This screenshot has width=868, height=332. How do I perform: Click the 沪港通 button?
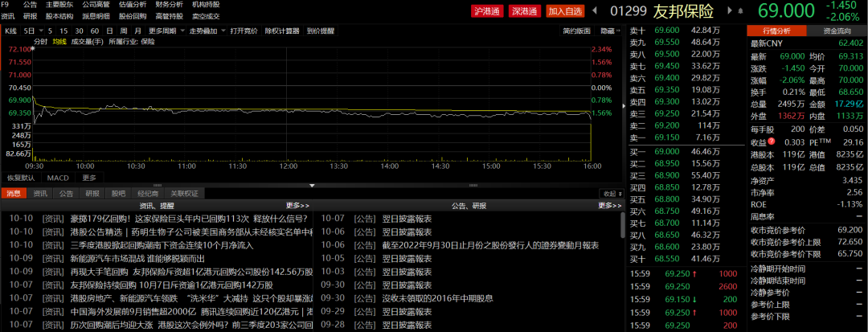pyautogui.click(x=488, y=10)
